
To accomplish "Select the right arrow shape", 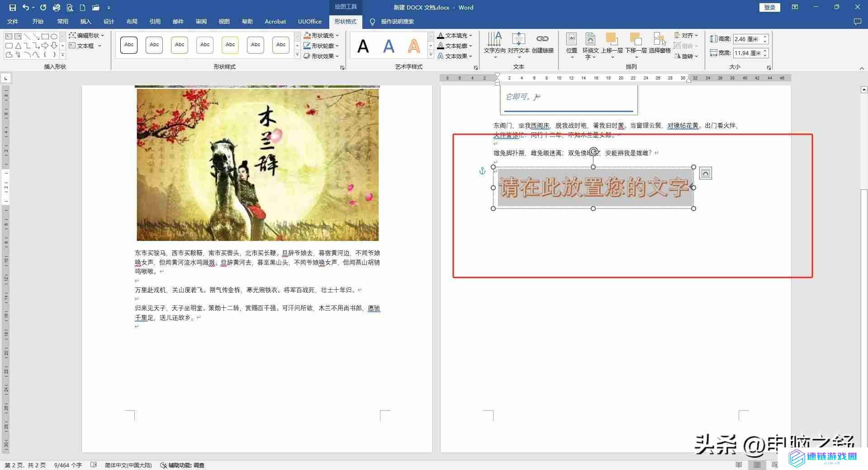I will pos(45,46).
